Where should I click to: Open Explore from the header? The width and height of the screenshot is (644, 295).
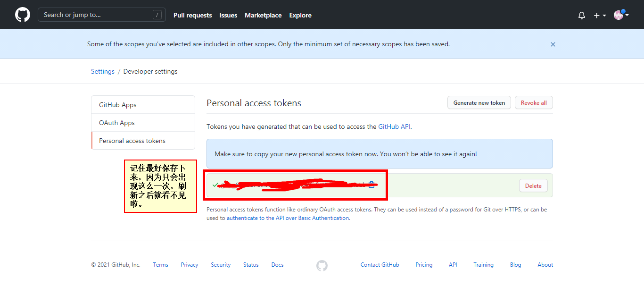click(300, 15)
